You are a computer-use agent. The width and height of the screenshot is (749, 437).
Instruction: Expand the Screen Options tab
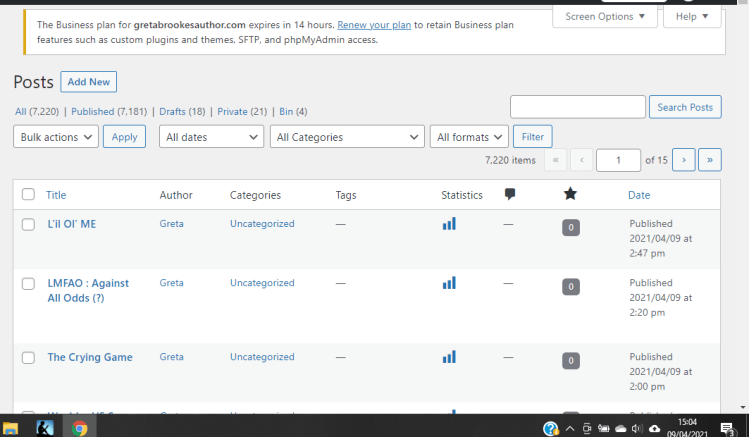click(x=605, y=17)
